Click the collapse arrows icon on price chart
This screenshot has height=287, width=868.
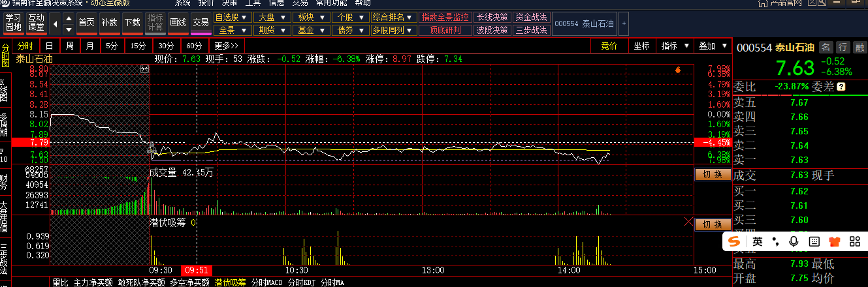[145, 69]
